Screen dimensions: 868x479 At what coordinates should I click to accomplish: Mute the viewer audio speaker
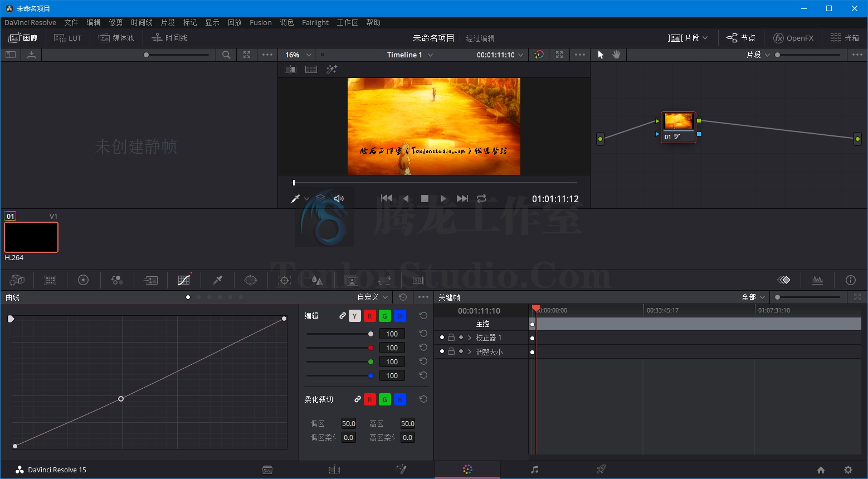pyautogui.click(x=339, y=198)
